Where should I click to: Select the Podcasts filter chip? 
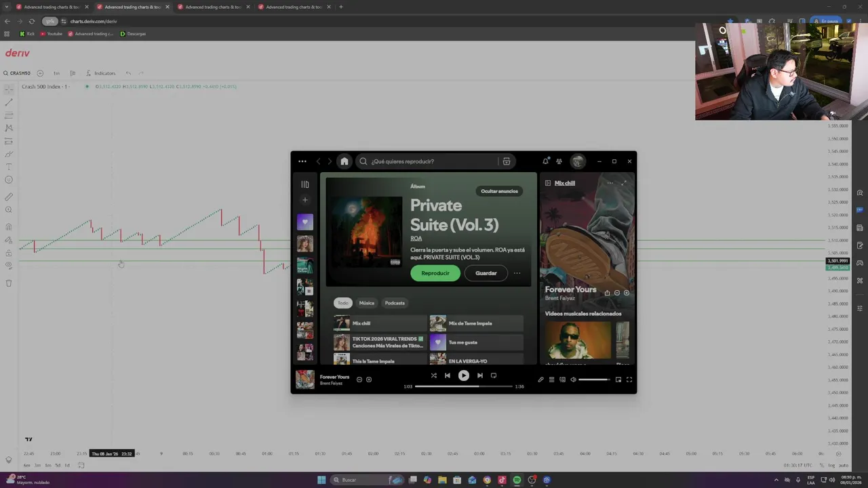coord(395,303)
